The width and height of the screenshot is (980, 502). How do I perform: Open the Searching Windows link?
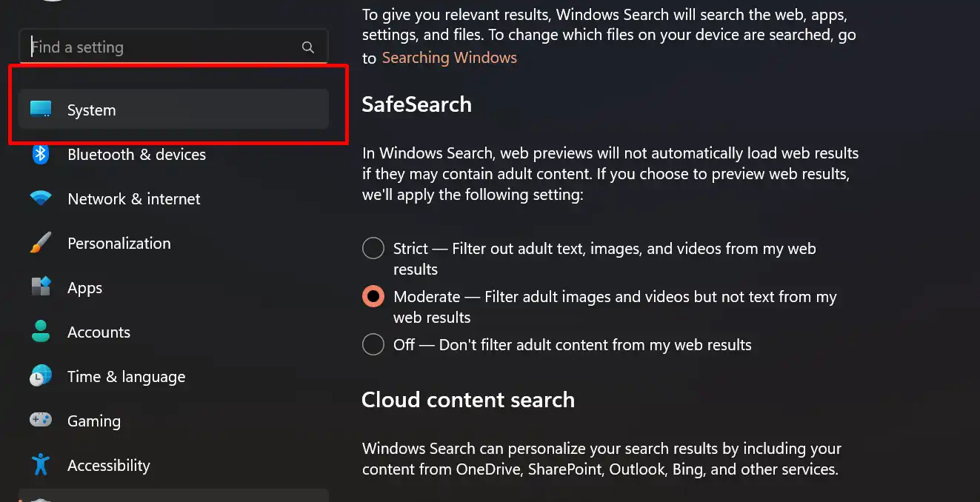(x=450, y=58)
